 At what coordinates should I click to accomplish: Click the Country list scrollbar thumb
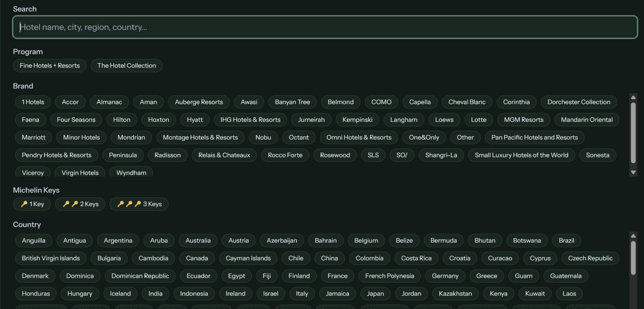(633, 258)
